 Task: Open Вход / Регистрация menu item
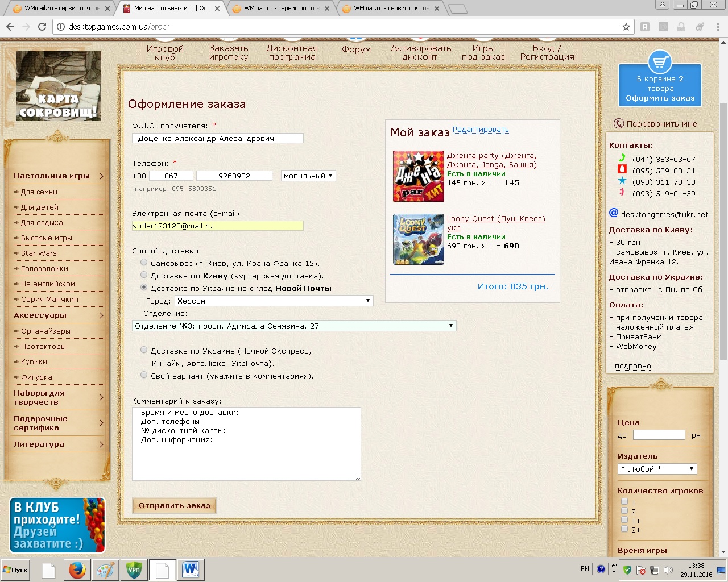point(547,53)
